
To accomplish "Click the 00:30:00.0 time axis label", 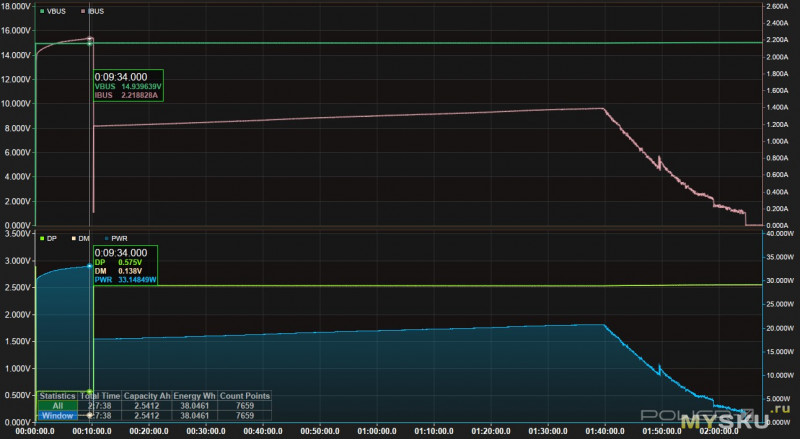I will [x=206, y=431].
